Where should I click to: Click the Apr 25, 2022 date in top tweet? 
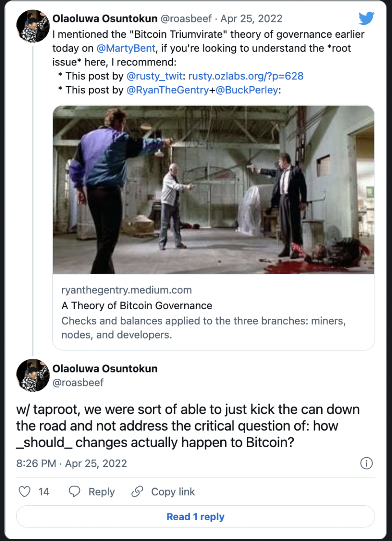tap(251, 18)
